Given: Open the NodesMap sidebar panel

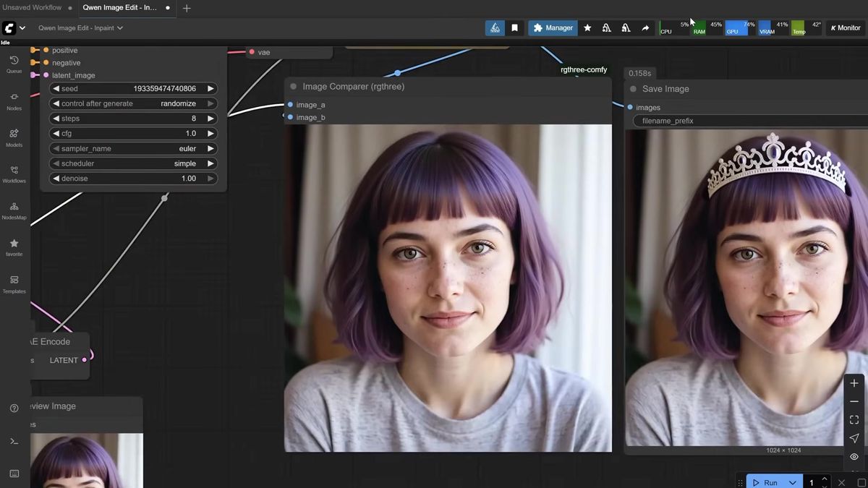Looking at the screenshot, I should (14, 210).
